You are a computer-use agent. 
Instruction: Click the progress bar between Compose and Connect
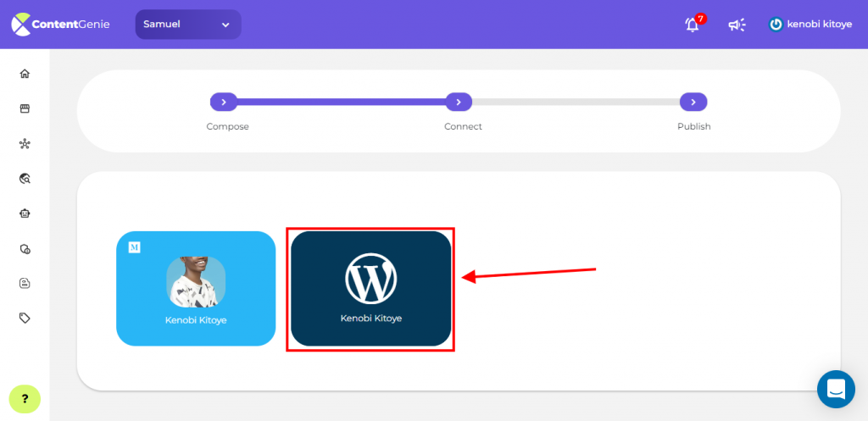[x=341, y=102]
